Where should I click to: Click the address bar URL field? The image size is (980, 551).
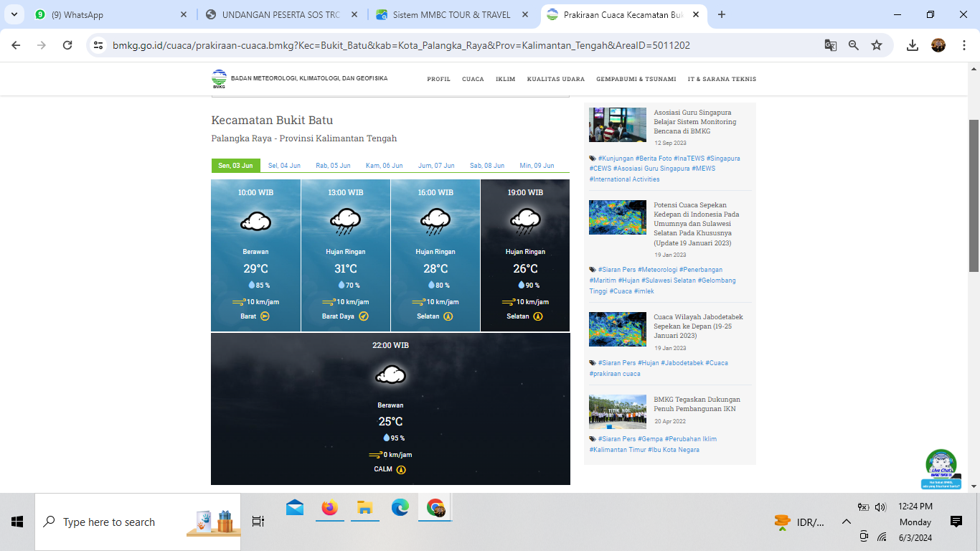tap(402, 45)
